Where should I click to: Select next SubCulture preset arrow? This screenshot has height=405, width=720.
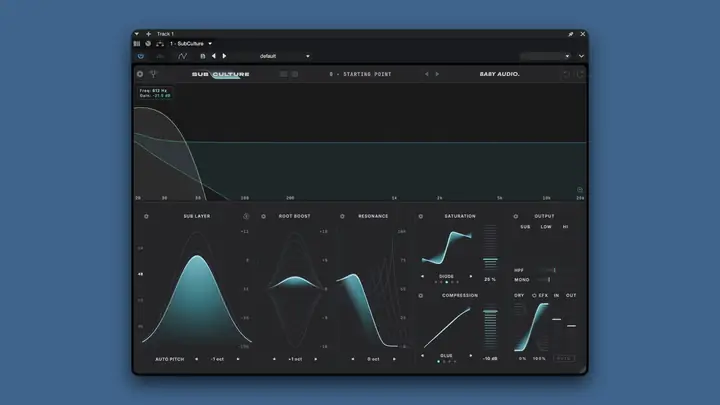tap(437, 74)
